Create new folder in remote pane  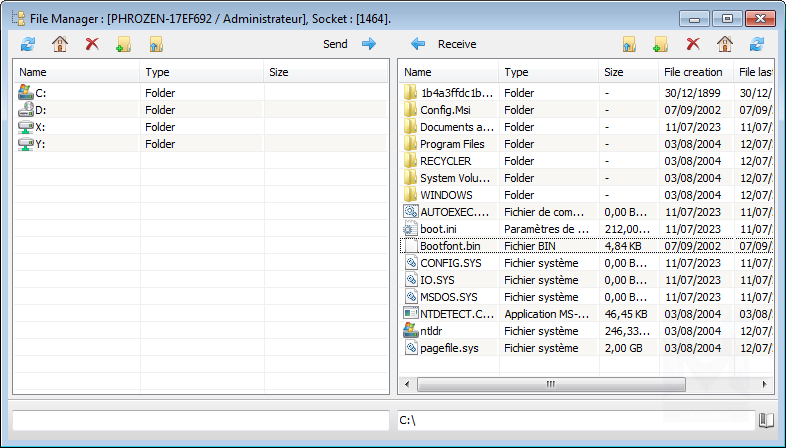(x=660, y=44)
